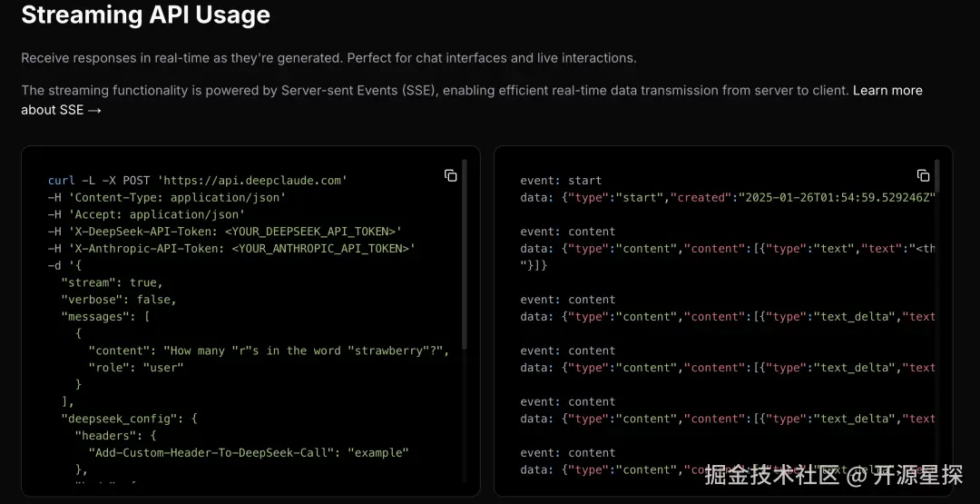Click the "role": "user" line
Image resolution: width=980 pixels, height=504 pixels.
[136, 368]
